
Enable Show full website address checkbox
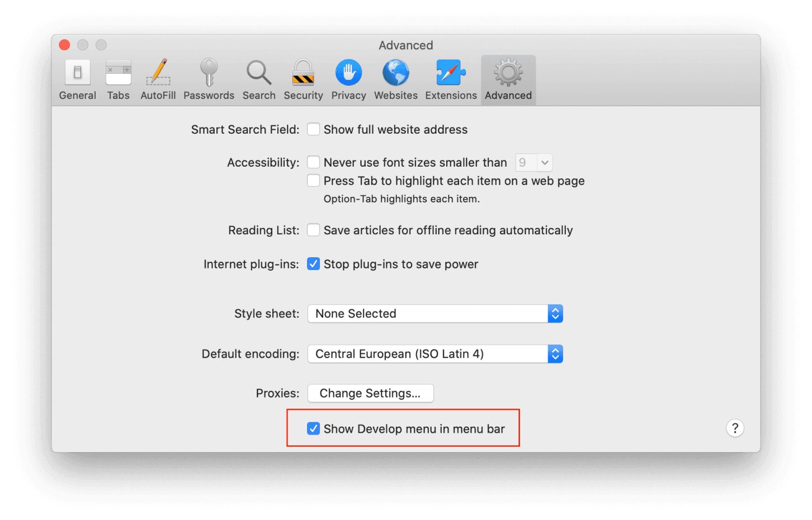pos(314,130)
